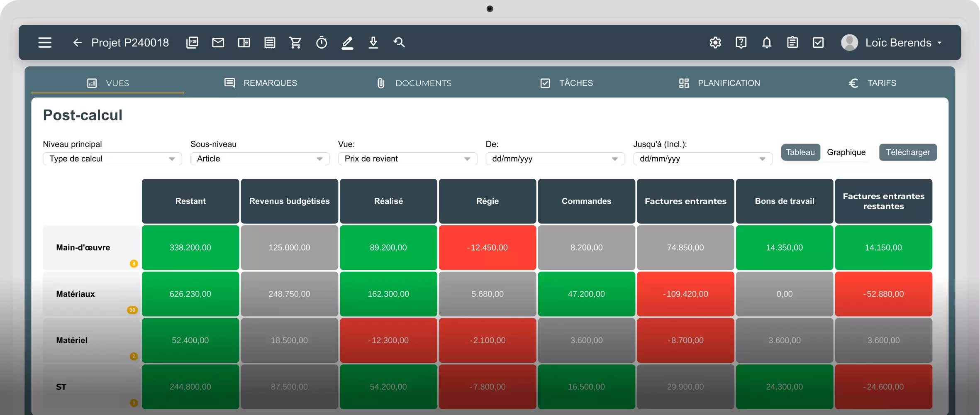The height and width of the screenshot is (415, 980).
Task: Click the checkbox icon in the top bar
Action: 818,43
